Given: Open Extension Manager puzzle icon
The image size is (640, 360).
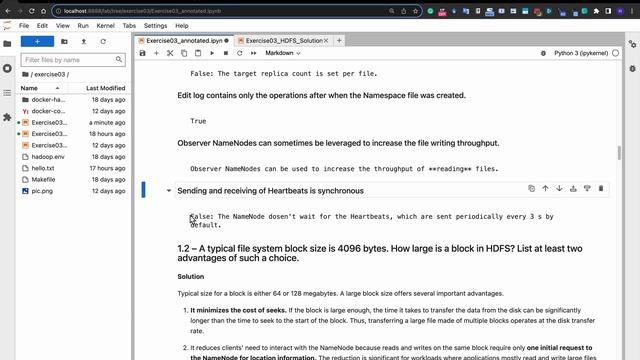Looking at the screenshot, I should click(x=7, y=118).
